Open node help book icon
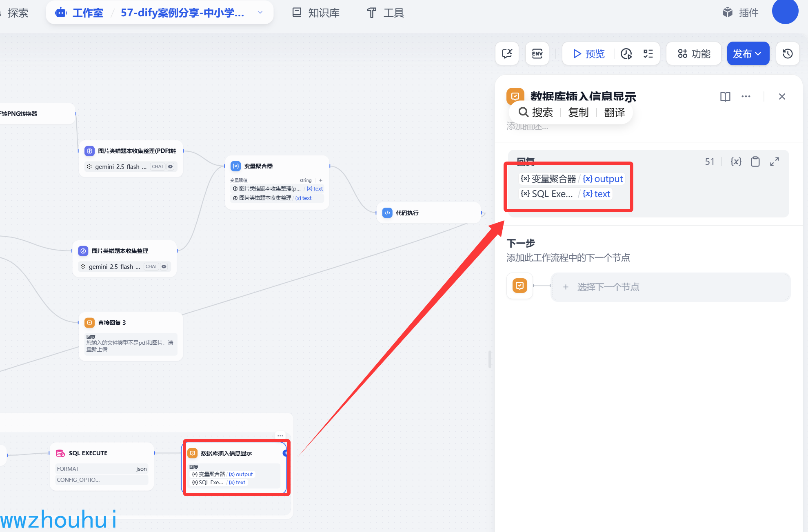The width and height of the screenshot is (808, 532). click(725, 97)
